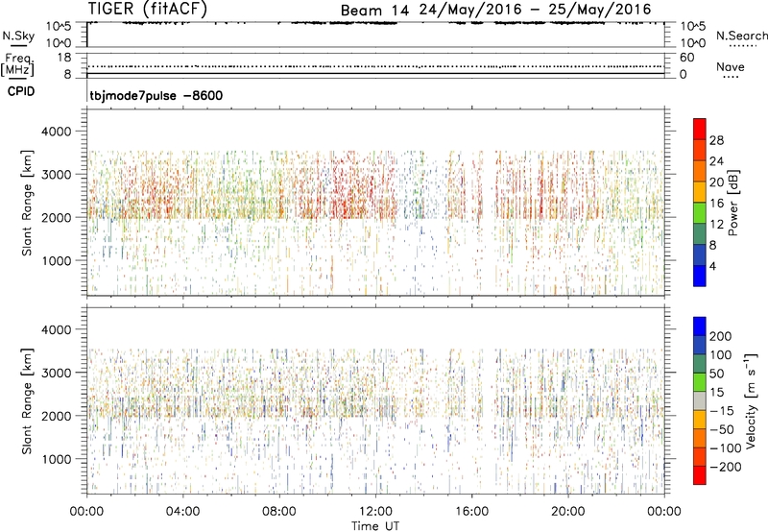The height and width of the screenshot is (532, 768).
Task: Click the '100' label on the Velocity scale
Action: click(721, 354)
